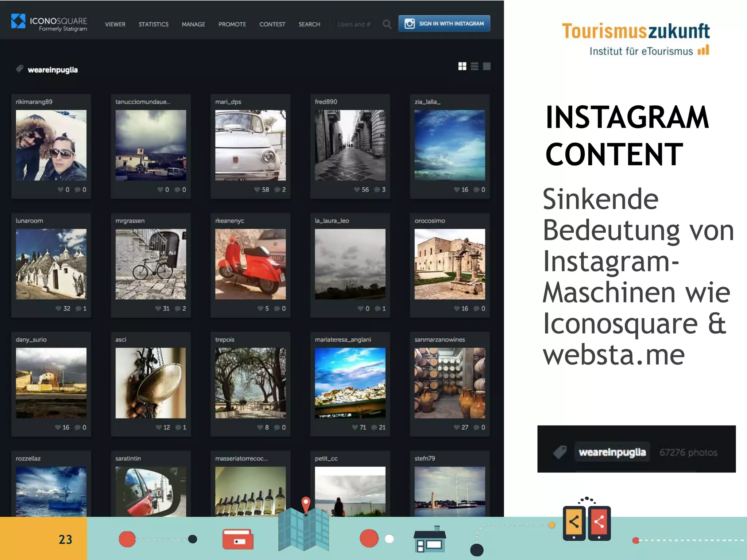Image resolution: width=747 pixels, height=560 pixels.
Task: Click the tag icon beside weareinpuglia heading
Action: [x=19, y=69]
